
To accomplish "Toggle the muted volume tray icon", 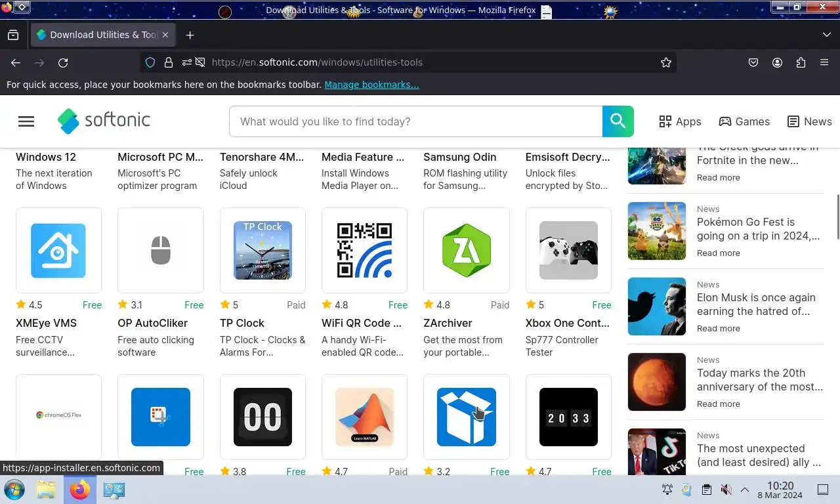I will coord(725,490).
